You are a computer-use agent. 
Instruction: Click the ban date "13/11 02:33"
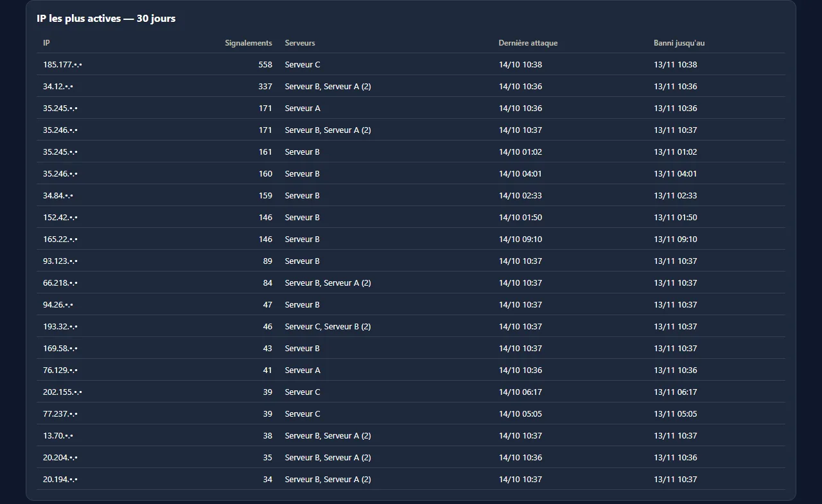click(x=676, y=196)
